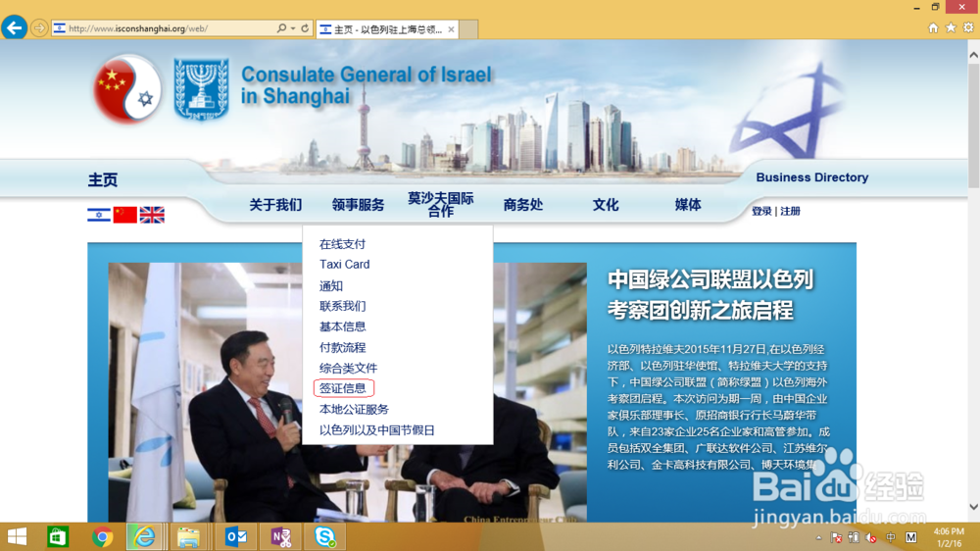
Task: Select 本地公证服务 from the dropdown
Action: (x=354, y=410)
